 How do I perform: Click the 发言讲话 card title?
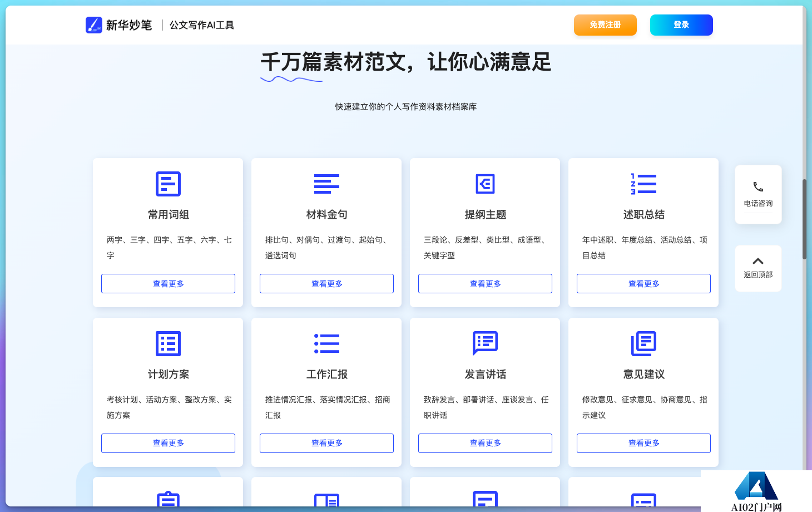coord(485,375)
